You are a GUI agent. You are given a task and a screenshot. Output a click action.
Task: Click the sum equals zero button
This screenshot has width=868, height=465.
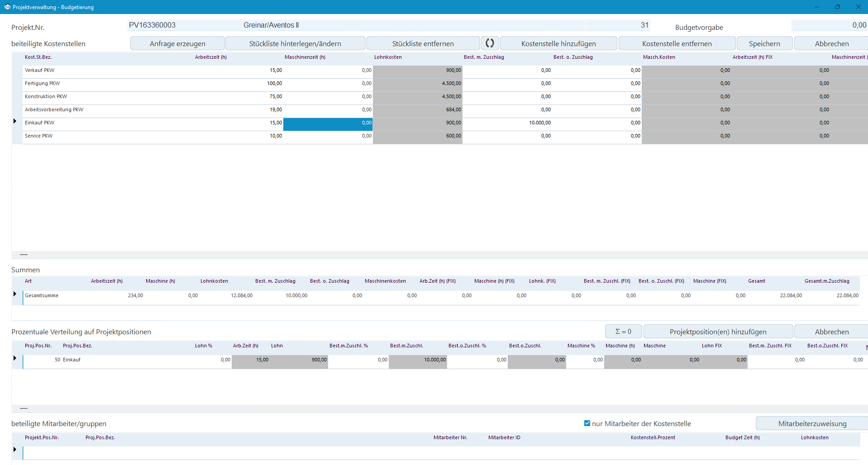pyautogui.click(x=623, y=332)
